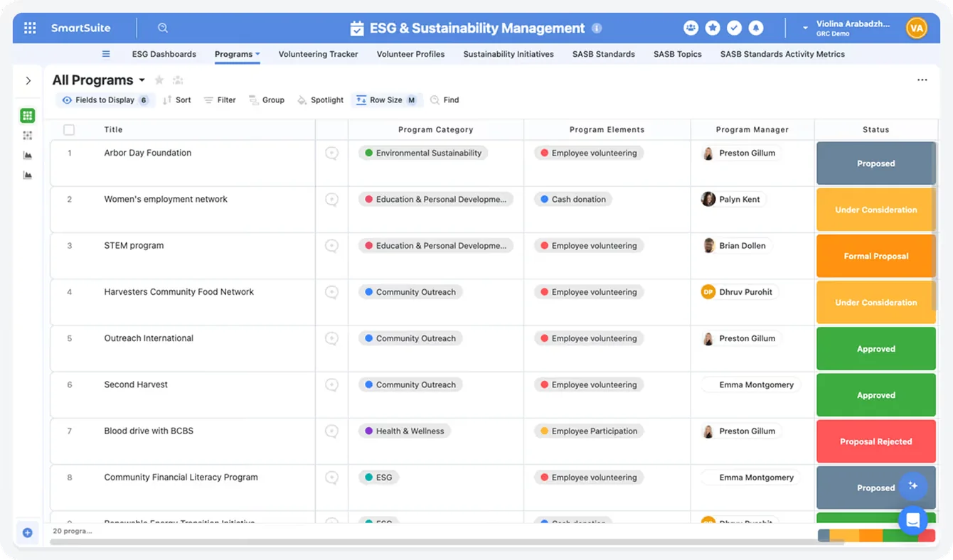Viewport: 953px width, 560px height.
Task: Click the Proposed status of Arbor Day Foundation
Action: tap(875, 163)
